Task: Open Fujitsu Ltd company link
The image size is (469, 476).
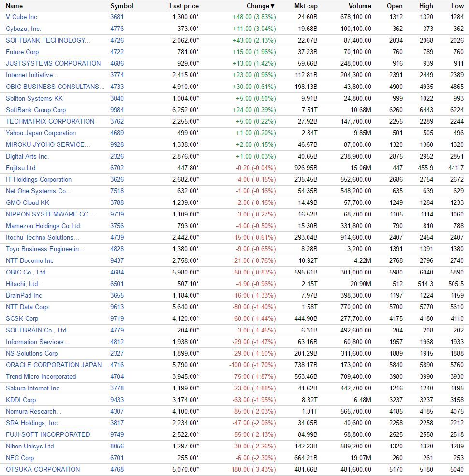Action: (x=21, y=168)
